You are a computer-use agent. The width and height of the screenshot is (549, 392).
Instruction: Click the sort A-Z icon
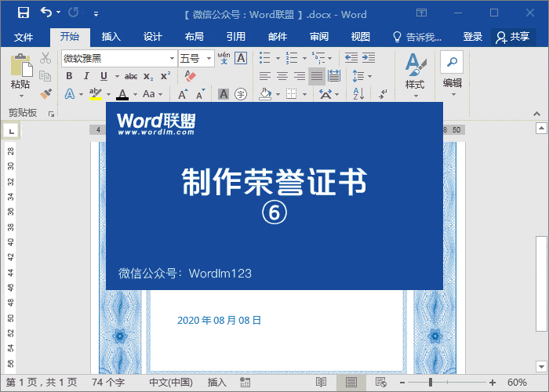(358, 94)
